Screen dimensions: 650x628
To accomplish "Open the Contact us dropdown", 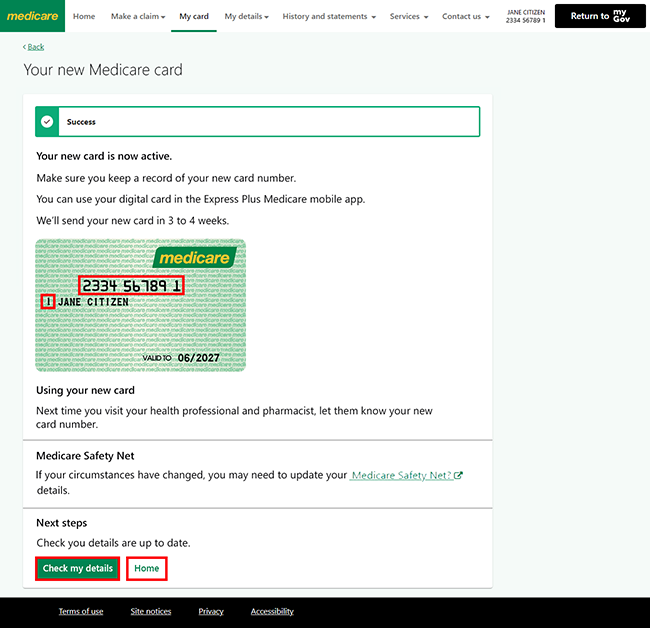I will [466, 16].
